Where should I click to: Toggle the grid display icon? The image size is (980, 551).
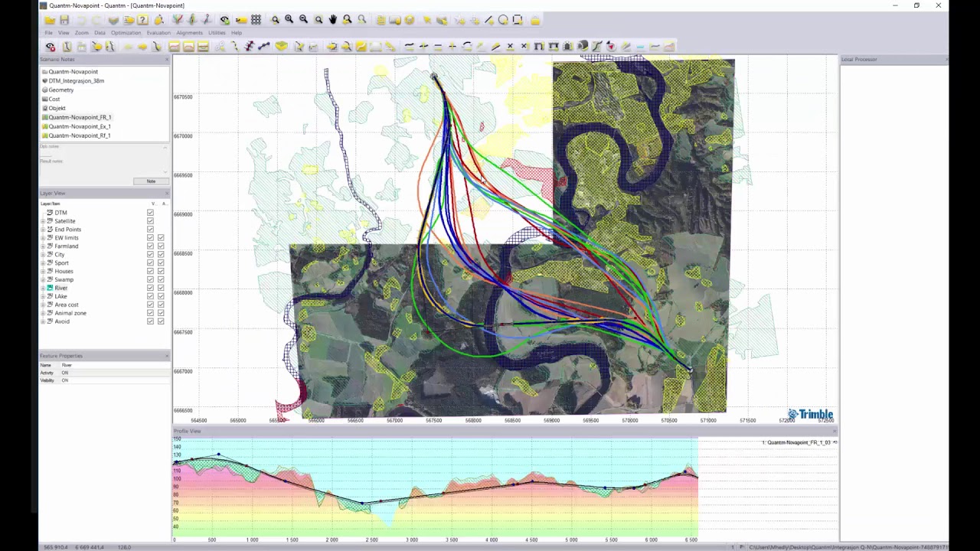click(256, 20)
